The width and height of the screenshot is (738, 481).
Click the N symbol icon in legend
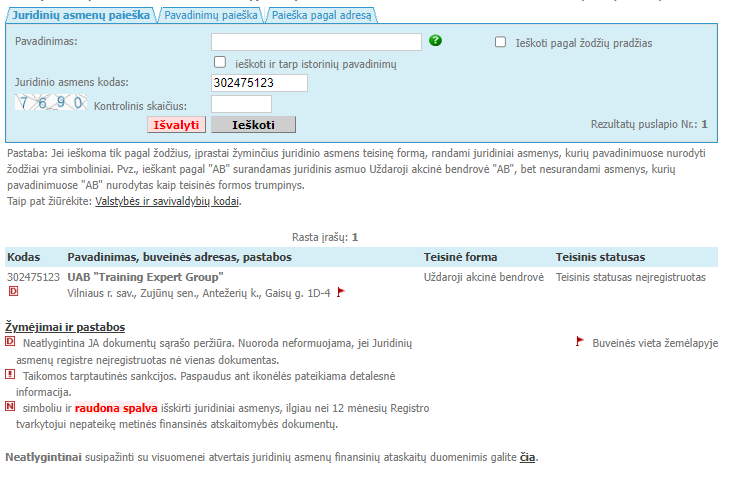(10, 407)
